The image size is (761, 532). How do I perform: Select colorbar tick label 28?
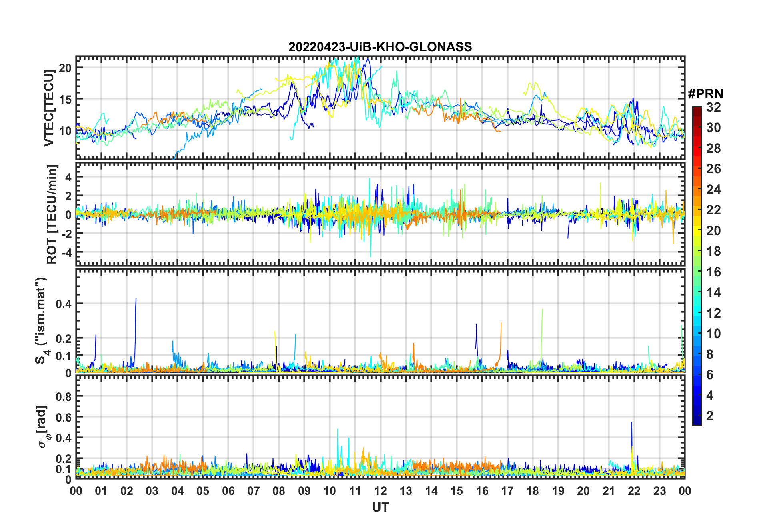click(x=713, y=148)
